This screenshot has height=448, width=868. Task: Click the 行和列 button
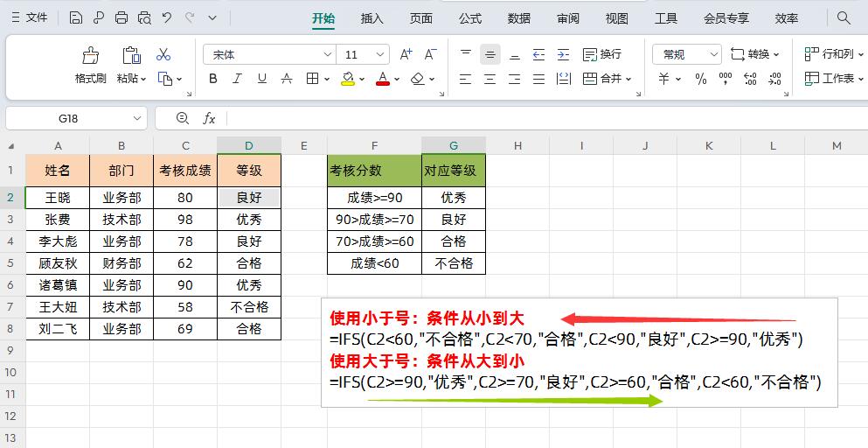click(x=834, y=54)
